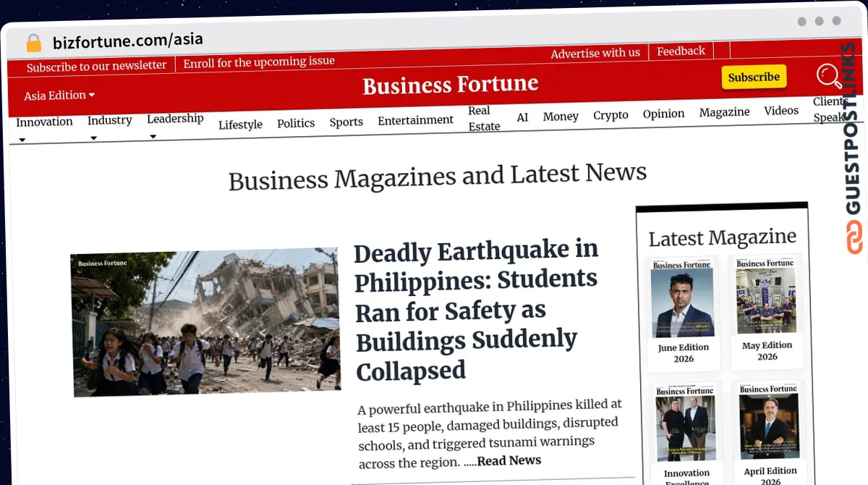Viewport: 868px width, 485px height.
Task: Open the Opinion section
Action: (663, 114)
